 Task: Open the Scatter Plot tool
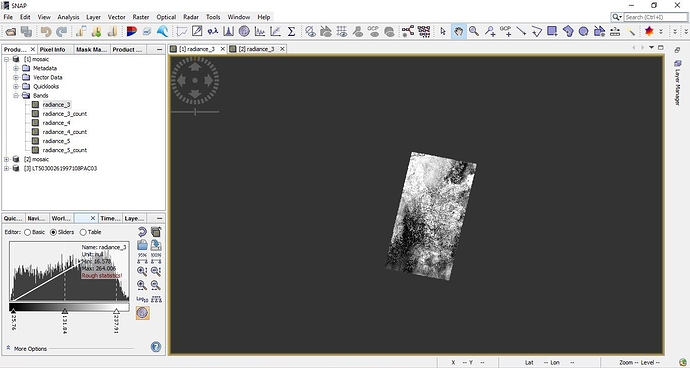pyautogui.click(x=275, y=31)
